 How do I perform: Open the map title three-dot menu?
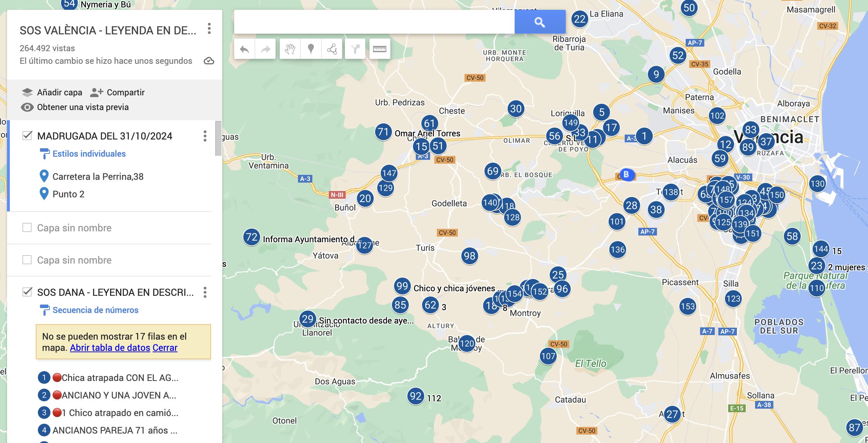[x=209, y=29]
